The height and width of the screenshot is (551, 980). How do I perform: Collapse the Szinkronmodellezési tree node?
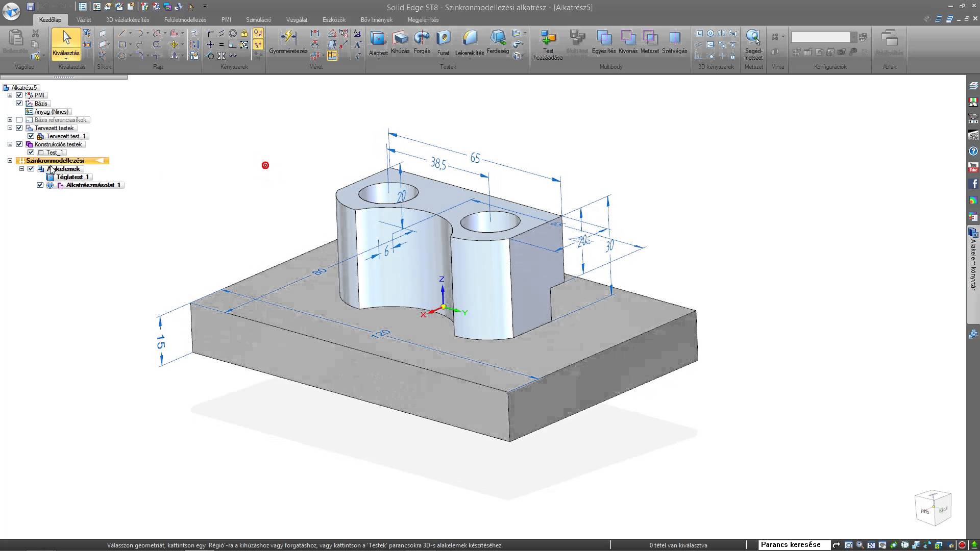(10, 161)
